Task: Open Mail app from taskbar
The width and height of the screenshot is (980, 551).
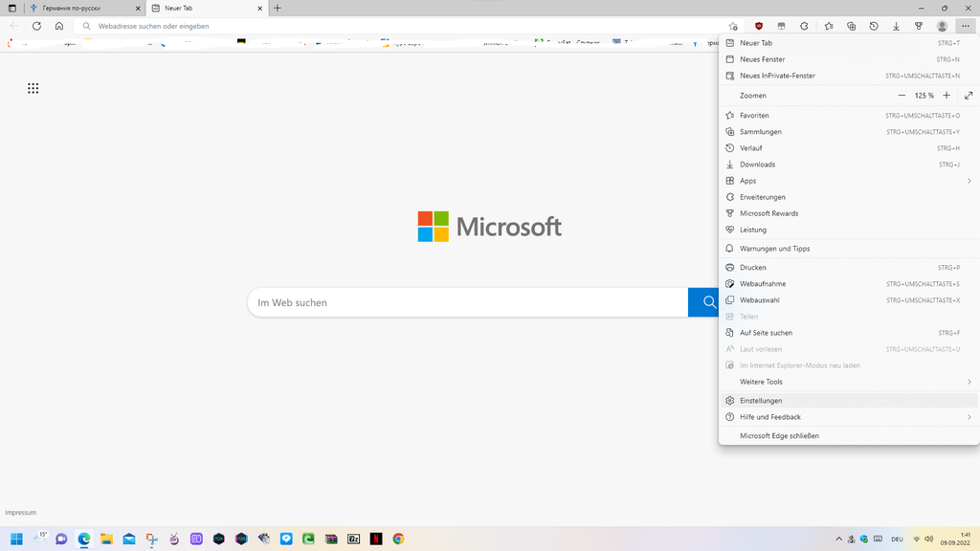Action: (129, 539)
